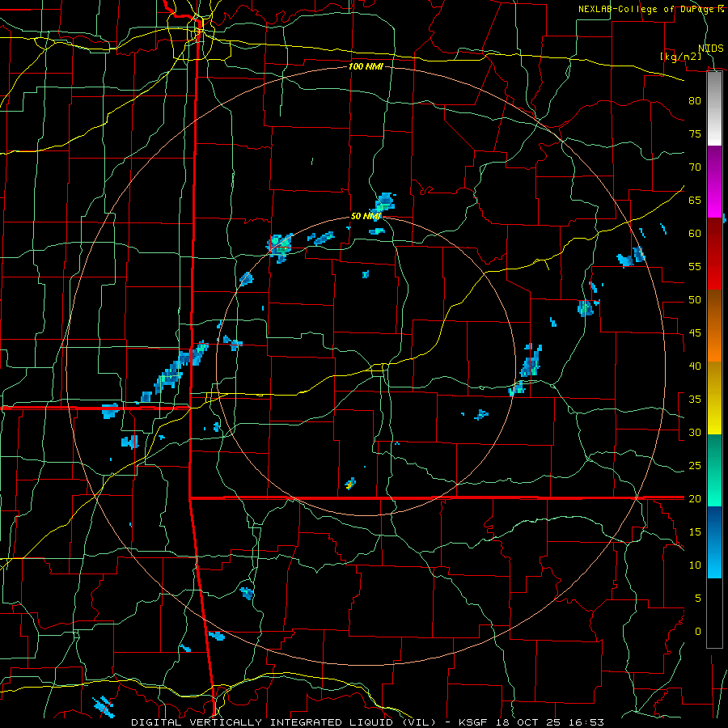Click the "KSGF 18 OCT 25 16:53" timestamp

click(531, 722)
